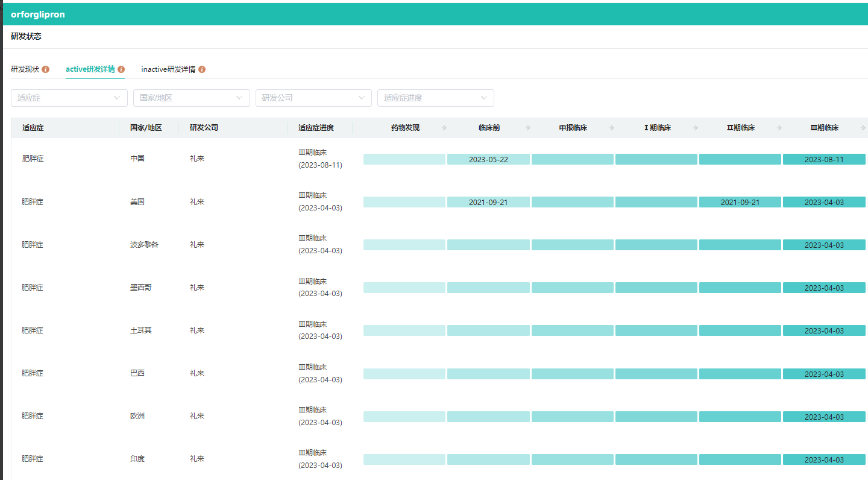868x480 pixels.
Task: Click info icon beside inactive研发详情 tab
Action: point(202,69)
